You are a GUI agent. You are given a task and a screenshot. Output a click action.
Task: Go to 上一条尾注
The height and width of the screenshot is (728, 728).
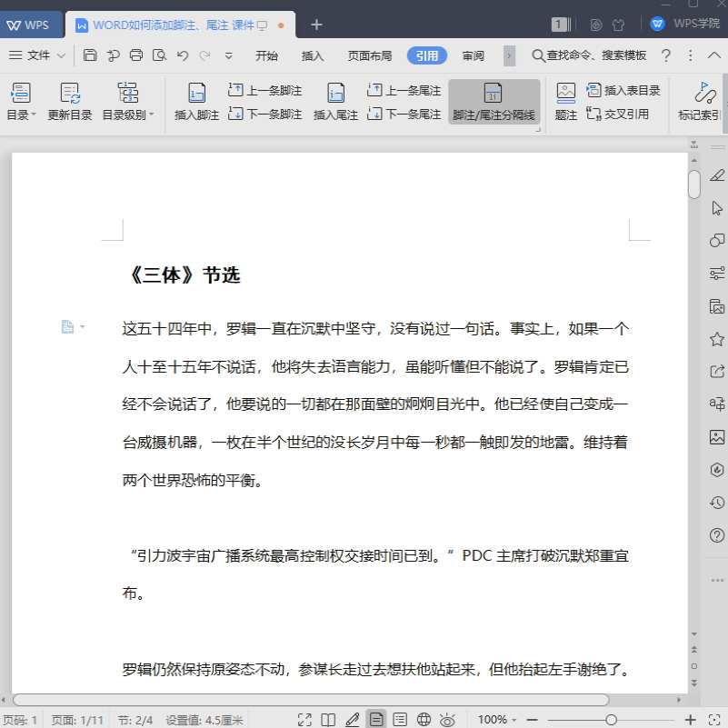click(404, 90)
